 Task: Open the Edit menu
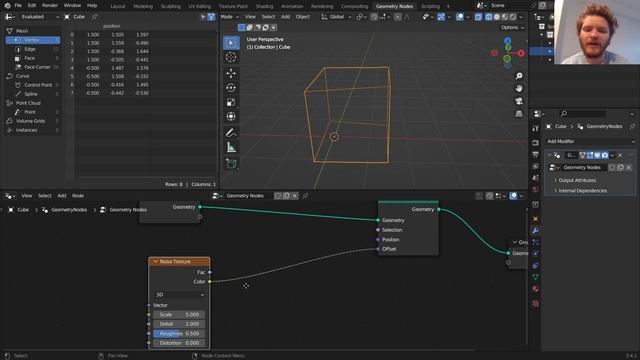tap(32, 6)
